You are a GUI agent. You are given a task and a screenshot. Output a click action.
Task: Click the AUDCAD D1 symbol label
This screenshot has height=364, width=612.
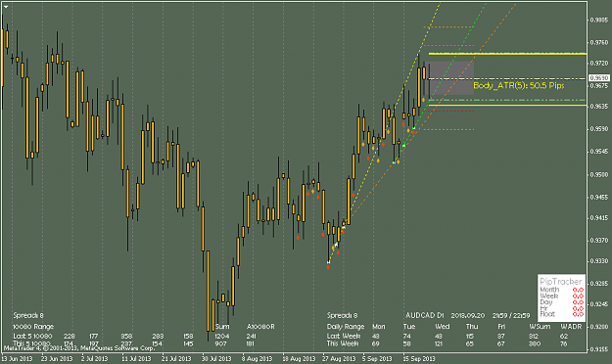425,315
